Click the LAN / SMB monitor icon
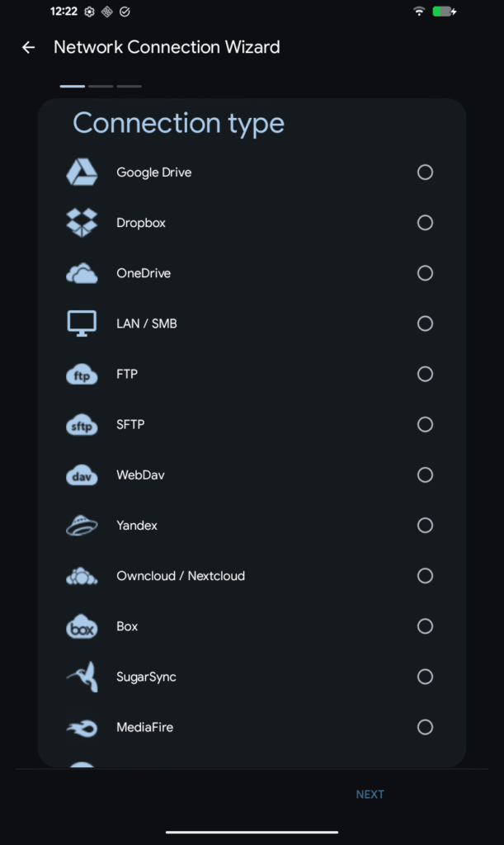Viewport: 504px width, 845px height. 82,323
